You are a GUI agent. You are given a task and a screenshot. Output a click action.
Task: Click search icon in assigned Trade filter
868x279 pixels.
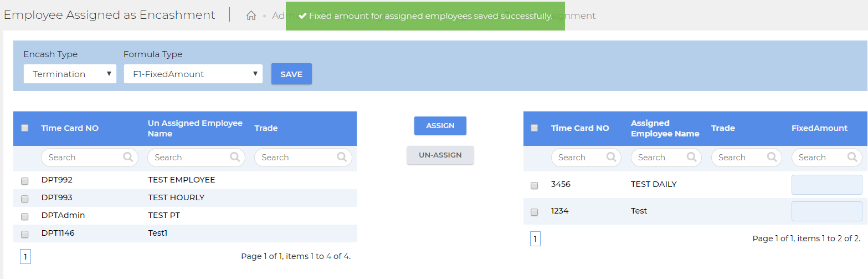(x=772, y=157)
